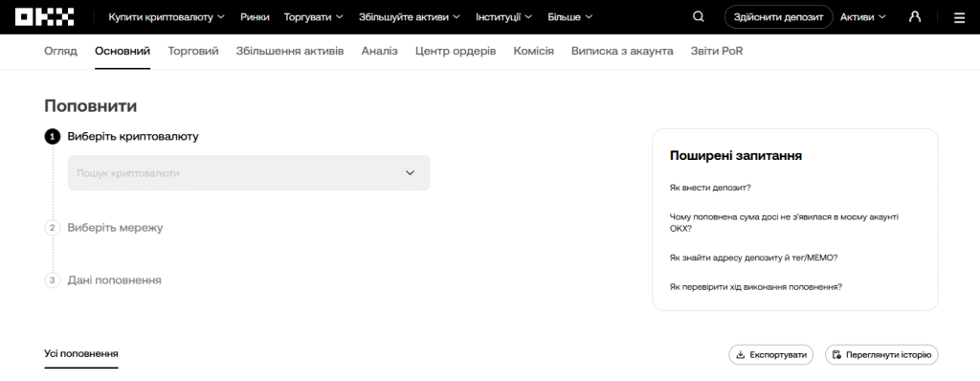Click the cryptocurrency selector chevron
The height and width of the screenshot is (381, 980).
pos(410,172)
